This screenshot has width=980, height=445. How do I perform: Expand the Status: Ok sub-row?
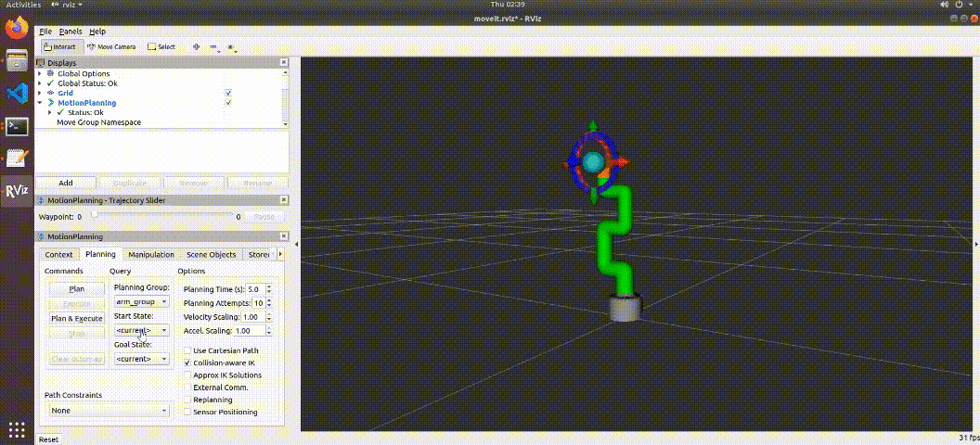point(50,112)
